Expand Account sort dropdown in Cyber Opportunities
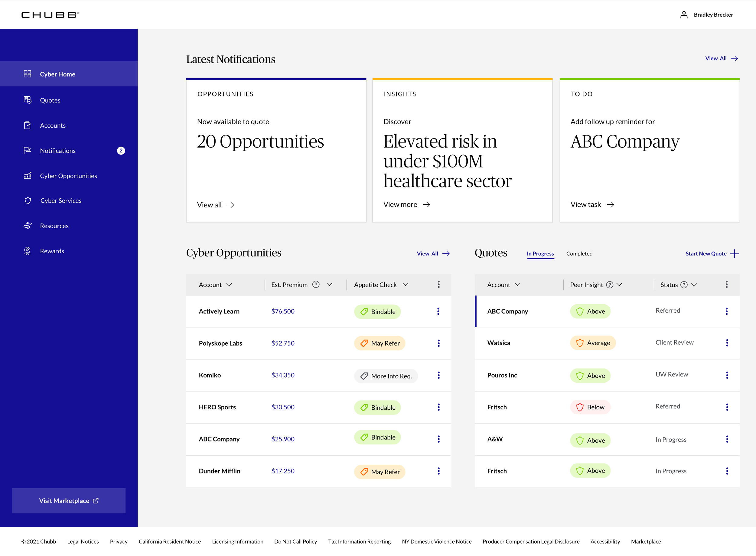 coord(229,285)
